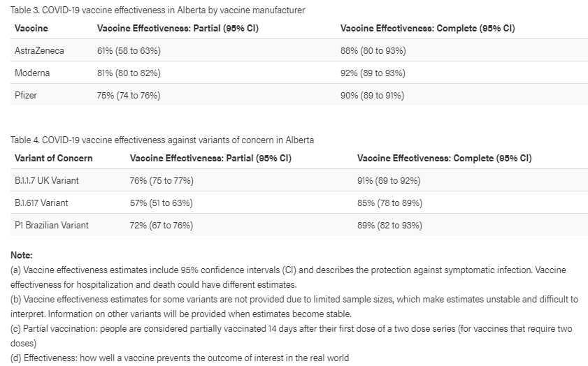Click the P1 Brazilian Variant row label

[x=52, y=226]
